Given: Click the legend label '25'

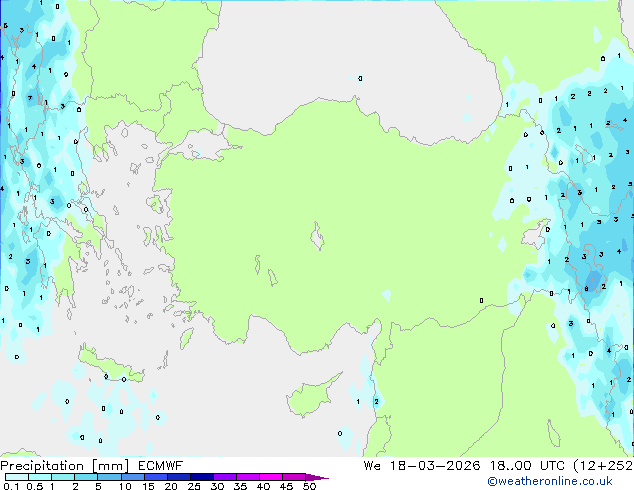Looking at the screenshot, I should [194, 486].
